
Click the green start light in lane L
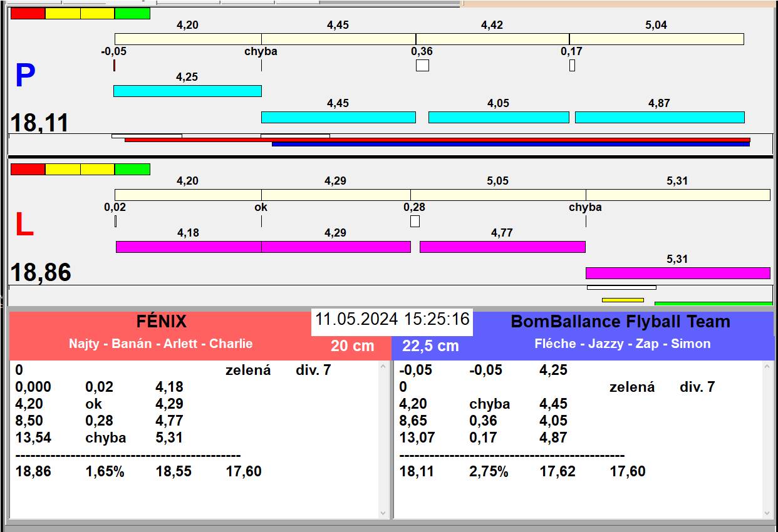[132, 169]
